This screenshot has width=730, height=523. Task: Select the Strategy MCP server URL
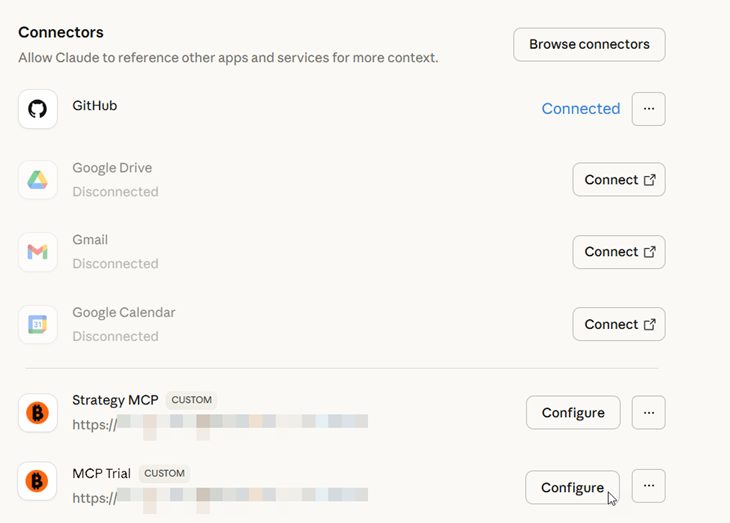point(220,424)
